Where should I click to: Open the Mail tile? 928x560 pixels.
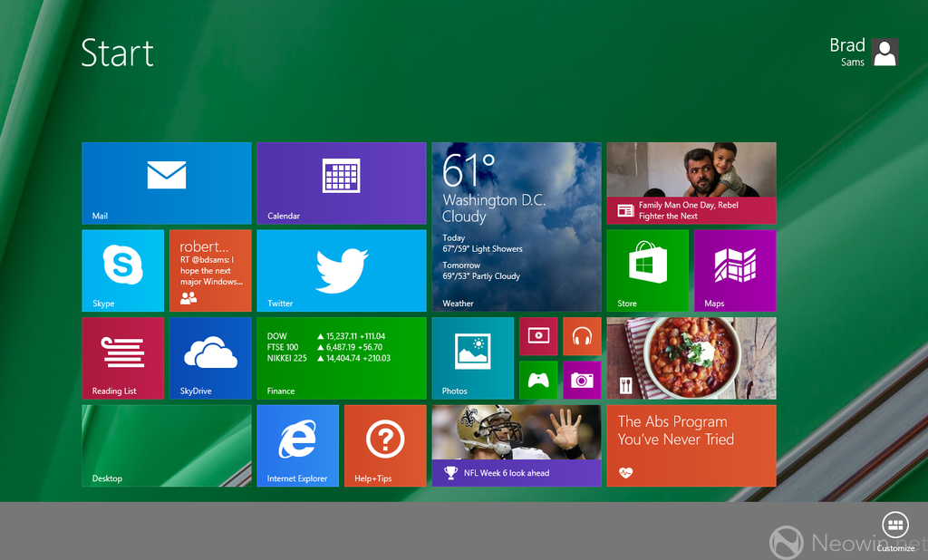point(166,182)
